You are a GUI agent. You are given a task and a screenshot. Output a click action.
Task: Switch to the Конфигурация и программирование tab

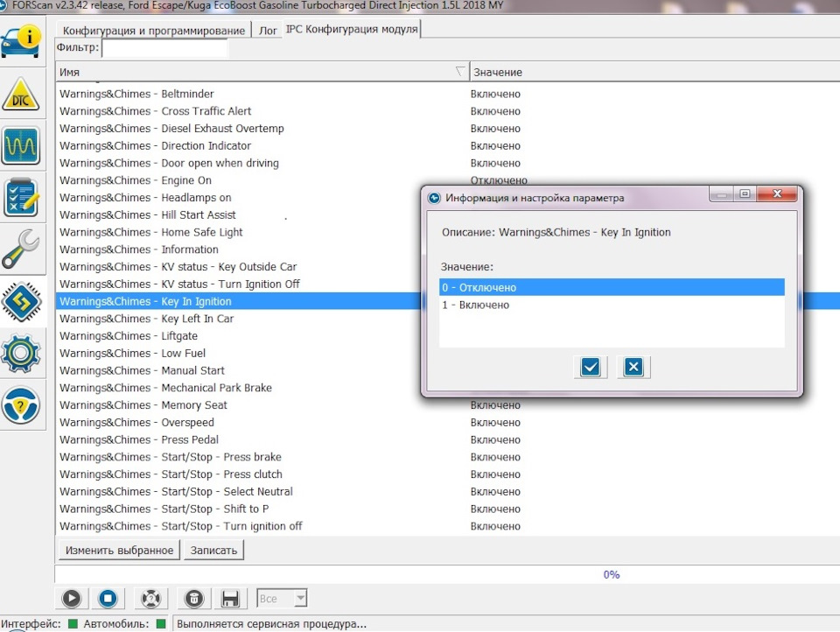point(154,31)
